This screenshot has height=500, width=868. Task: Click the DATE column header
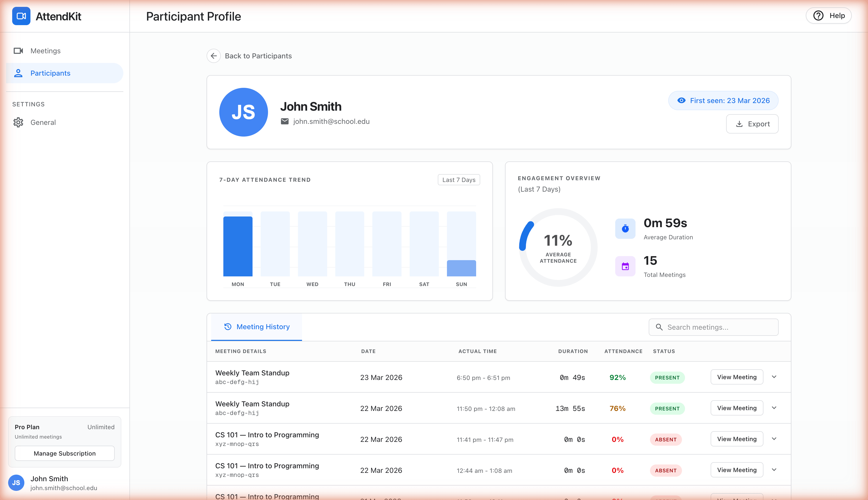pos(368,351)
